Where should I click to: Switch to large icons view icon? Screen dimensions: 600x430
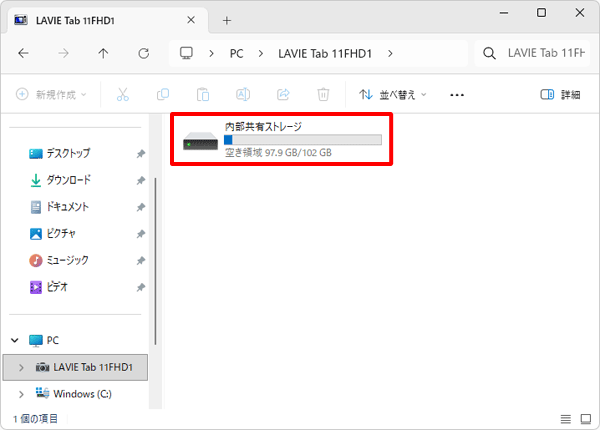pos(586,419)
